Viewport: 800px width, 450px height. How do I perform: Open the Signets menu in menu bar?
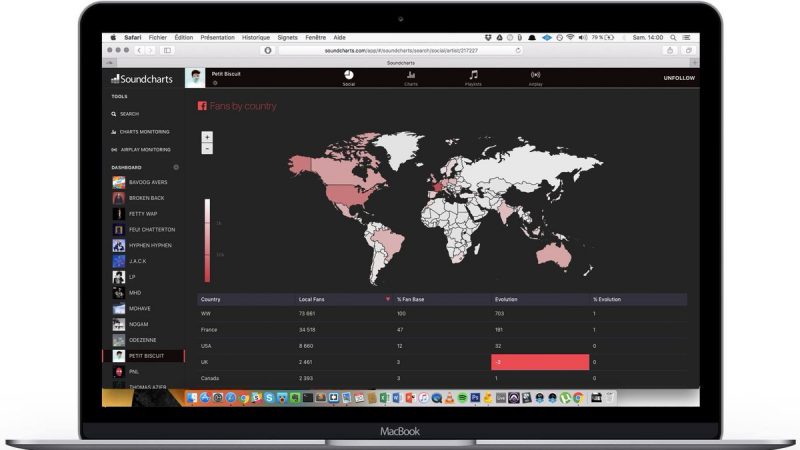click(287, 37)
